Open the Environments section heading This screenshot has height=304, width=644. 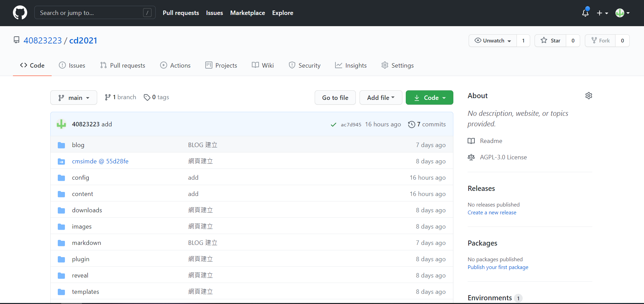point(490,298)
